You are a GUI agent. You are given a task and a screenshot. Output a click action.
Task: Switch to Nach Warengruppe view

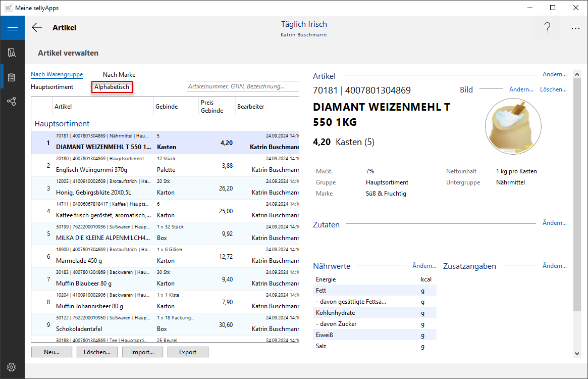[57, 75]
